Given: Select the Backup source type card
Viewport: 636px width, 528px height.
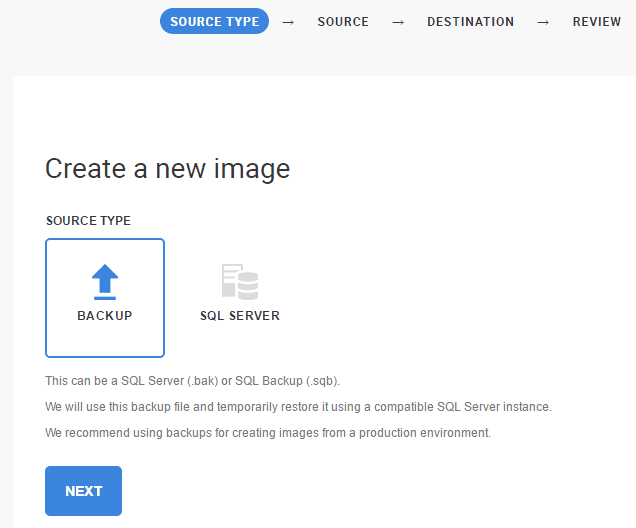Looking at the screenshot, I should click(105, 297).
